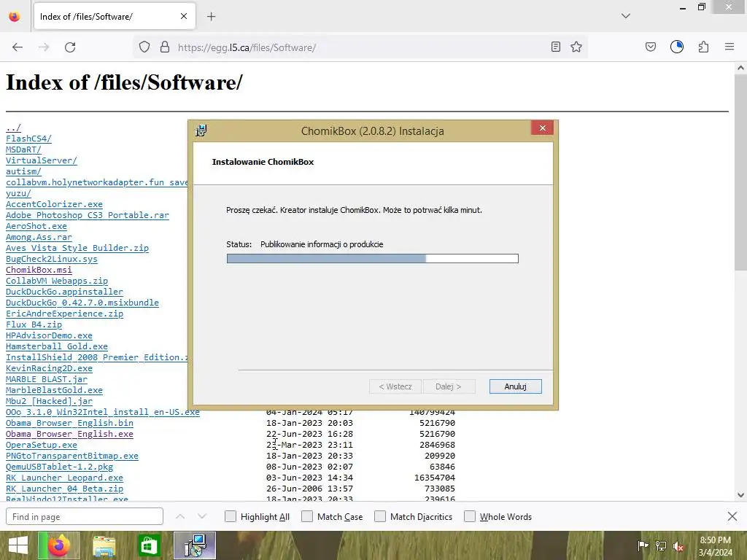Click the muted volume tray icon
The width and height of the screenshot is (747, 560).
678,546
